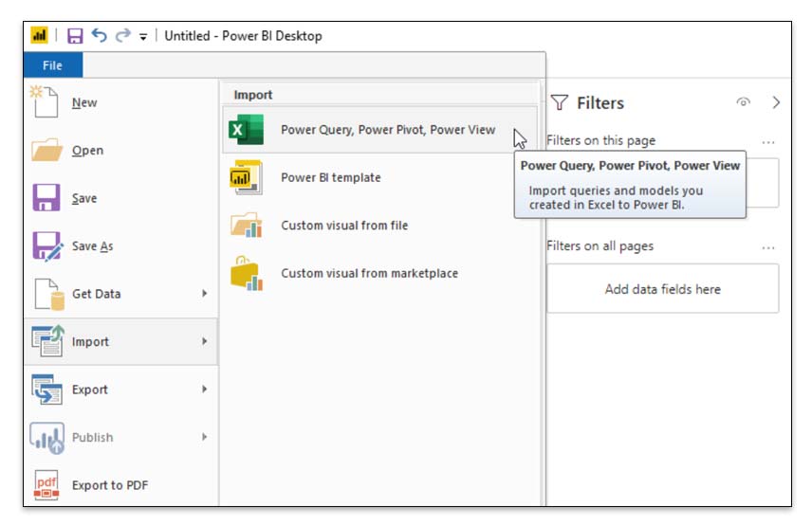Click the Power BI template icon
The width and height of the screenshot is (812, 526).
[246, 177]
